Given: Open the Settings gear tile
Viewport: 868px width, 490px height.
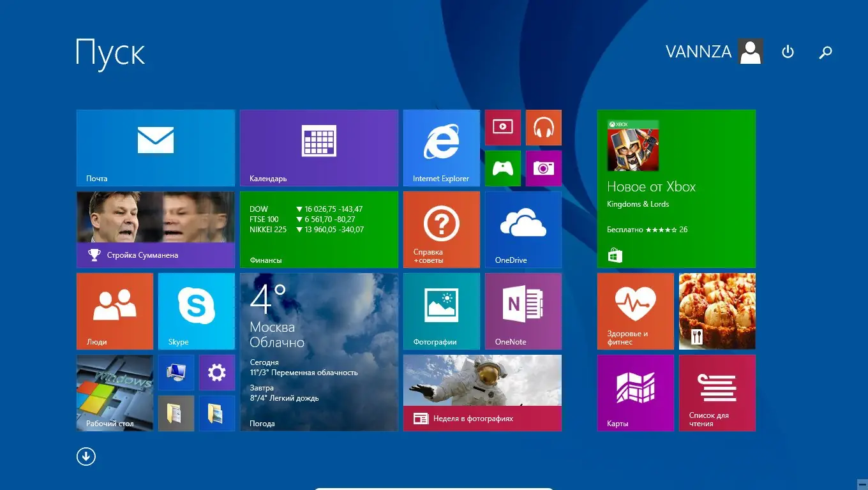Looking at the screenshot, I should point(216,372).
